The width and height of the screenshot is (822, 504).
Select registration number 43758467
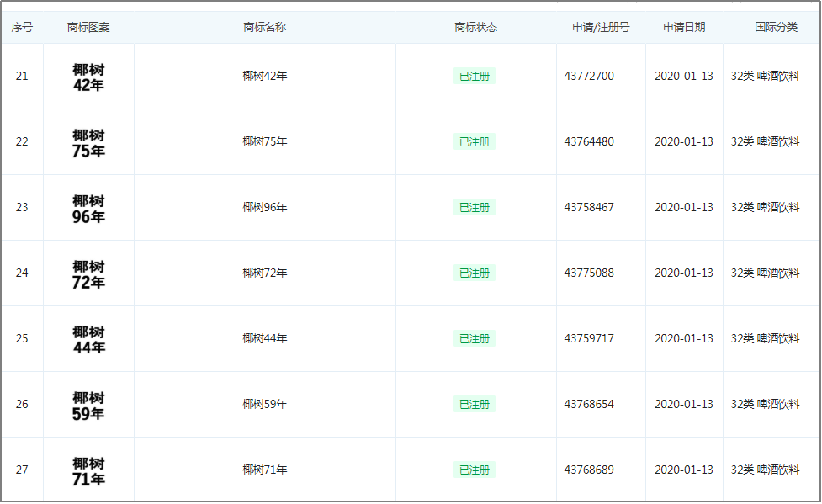589,207
